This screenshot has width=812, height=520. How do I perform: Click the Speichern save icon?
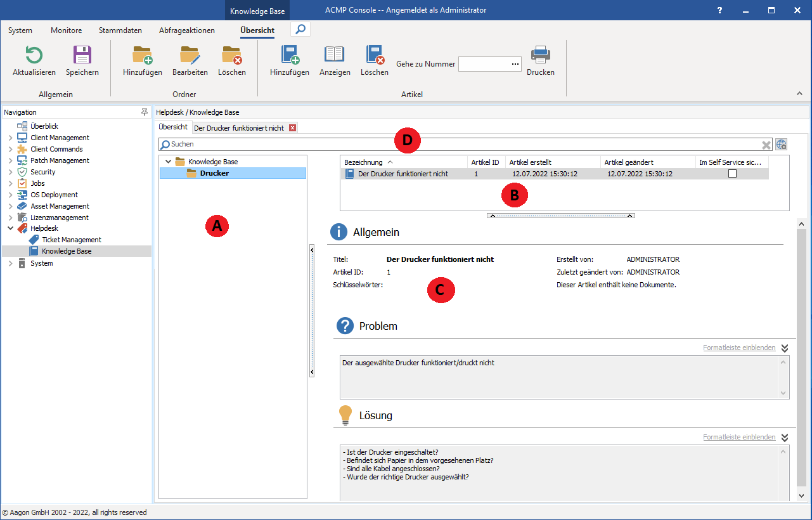(82, 55)
